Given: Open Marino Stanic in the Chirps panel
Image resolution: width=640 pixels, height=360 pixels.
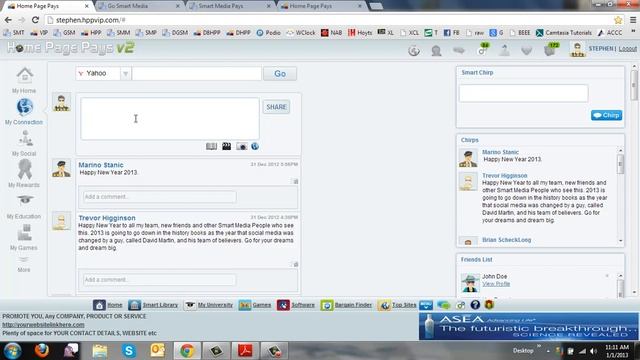Looking at the screenshot, I should 500,152.
